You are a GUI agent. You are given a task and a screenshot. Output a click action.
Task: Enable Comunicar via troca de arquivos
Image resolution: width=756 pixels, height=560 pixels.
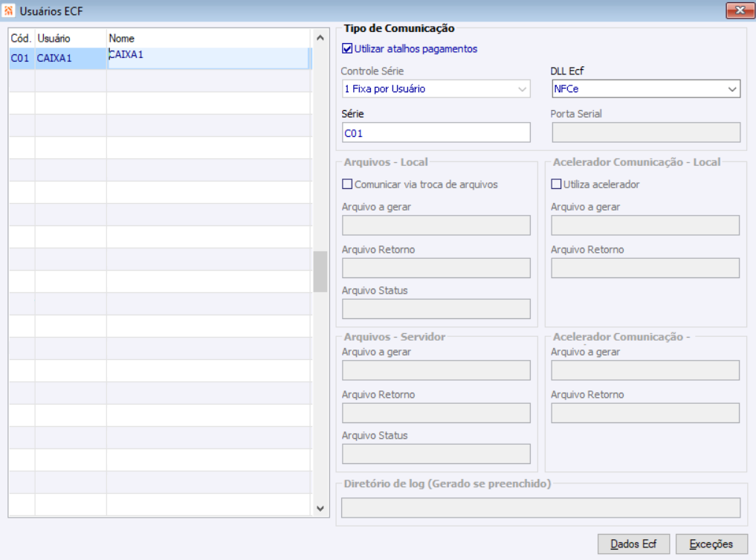click(347, 184)
